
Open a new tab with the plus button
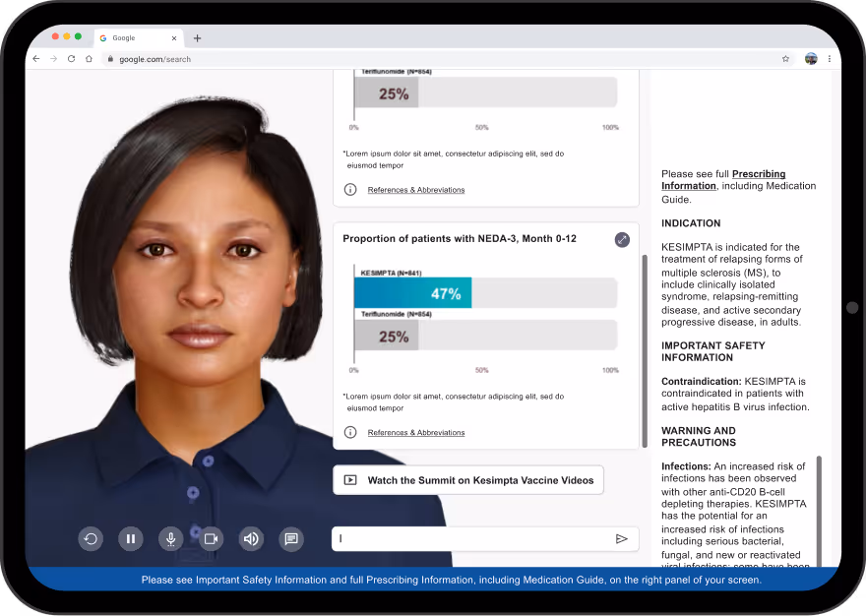[x=197, y=38]
